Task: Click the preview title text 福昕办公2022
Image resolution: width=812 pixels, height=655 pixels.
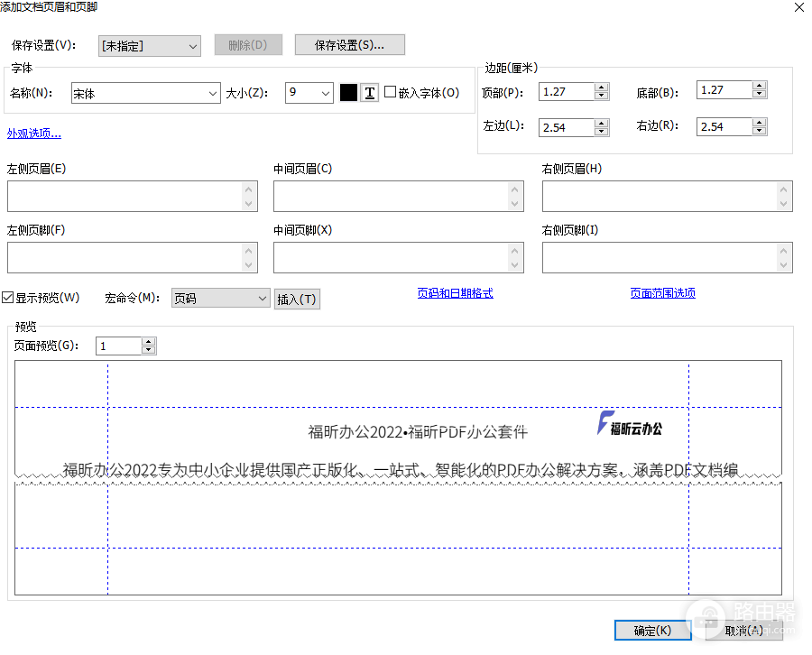Action: pyautogui.click(x=355, y=432)
